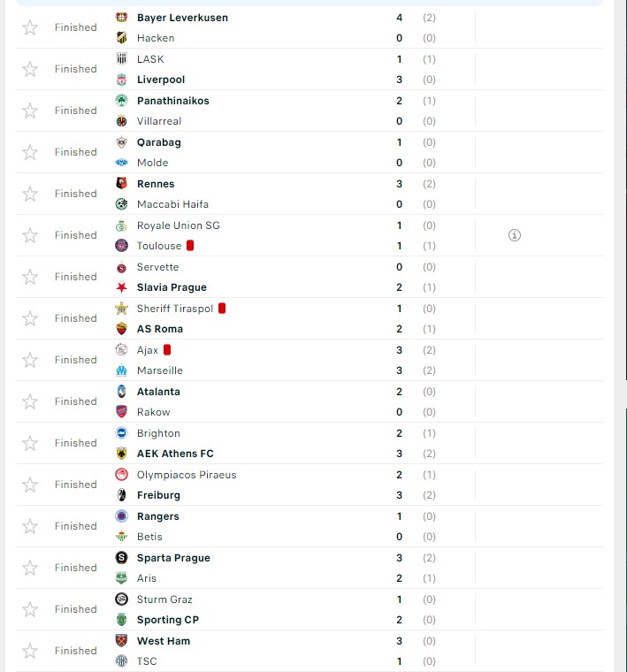Viewport: 627px width, 672px height.
Task: Click the info icon for Royale Union SG match
Action: click(x=515, y=235)
